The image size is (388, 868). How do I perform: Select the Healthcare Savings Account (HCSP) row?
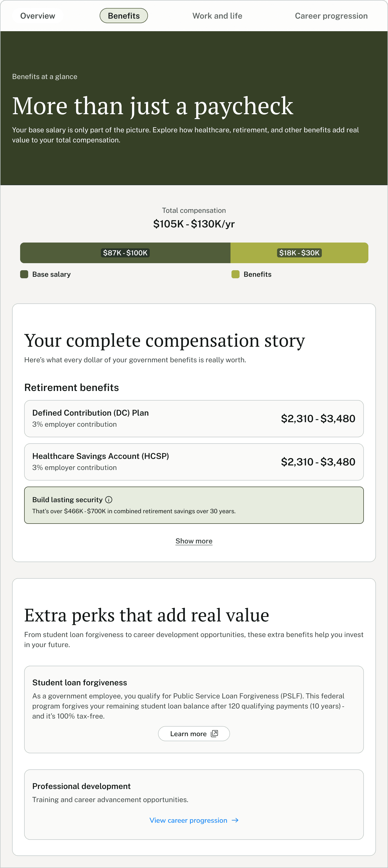[x=194, y=462]
